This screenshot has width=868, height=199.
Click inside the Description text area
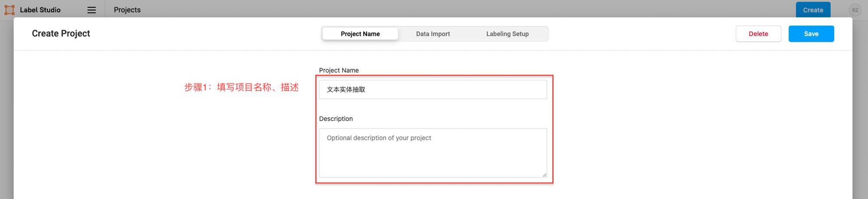coord(433,153)
